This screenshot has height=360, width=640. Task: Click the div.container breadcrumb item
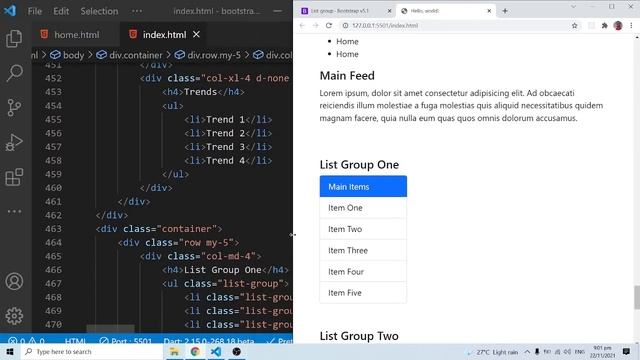click(130, 55)
